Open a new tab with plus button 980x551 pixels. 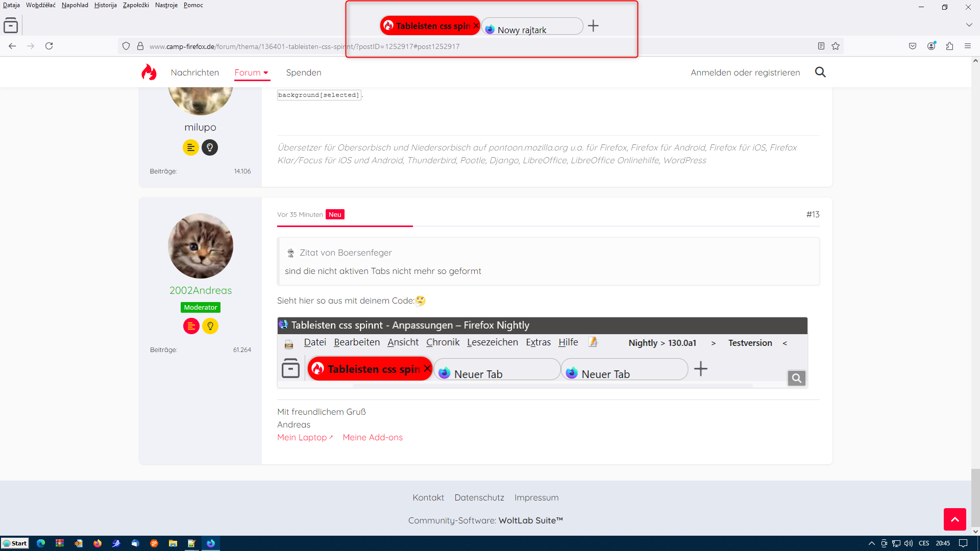[x=593, y=26]
